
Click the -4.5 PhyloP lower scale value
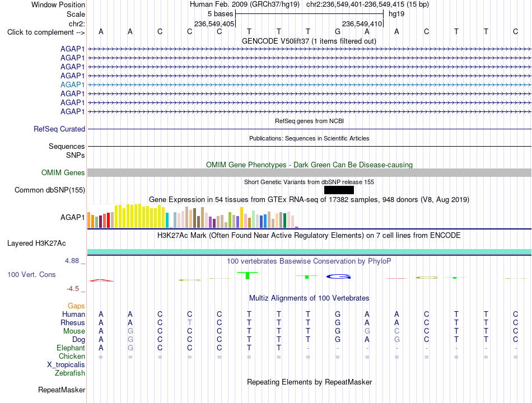coord(73,289)
